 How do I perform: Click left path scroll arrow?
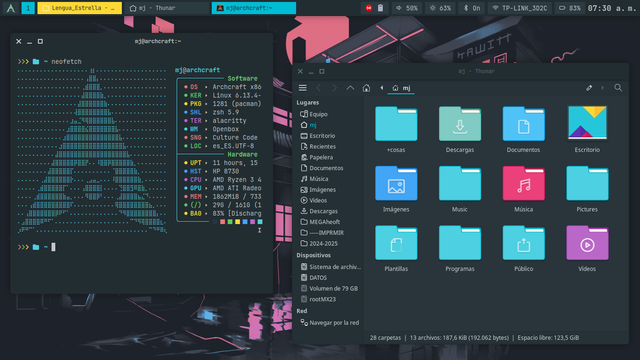click(x=382, y=88)
